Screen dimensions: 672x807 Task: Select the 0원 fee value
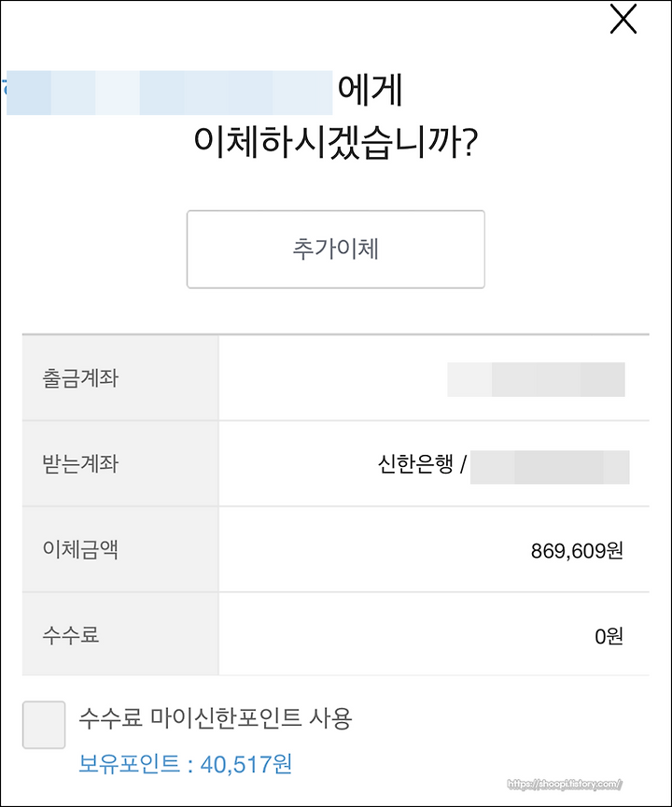tap(609, 637)
